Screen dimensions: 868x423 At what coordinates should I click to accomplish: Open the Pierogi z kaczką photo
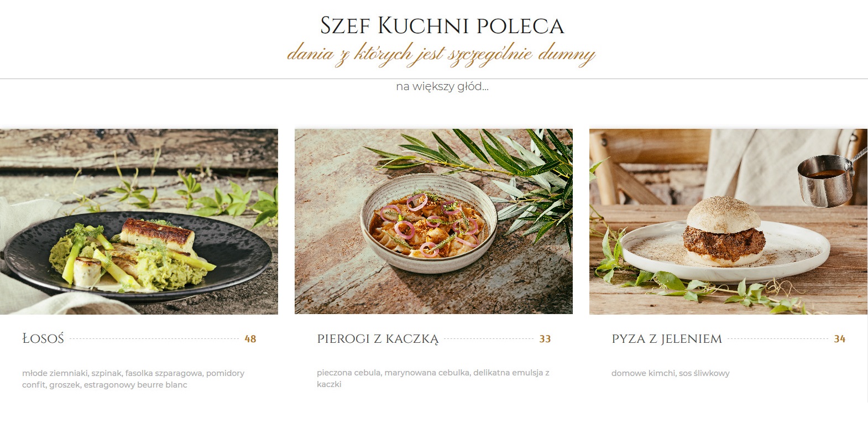(433, 222)
